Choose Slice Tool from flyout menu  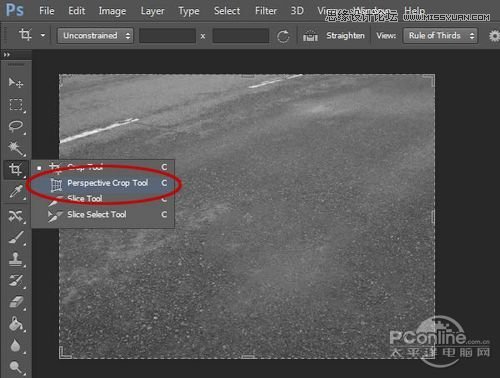(103, 199)
